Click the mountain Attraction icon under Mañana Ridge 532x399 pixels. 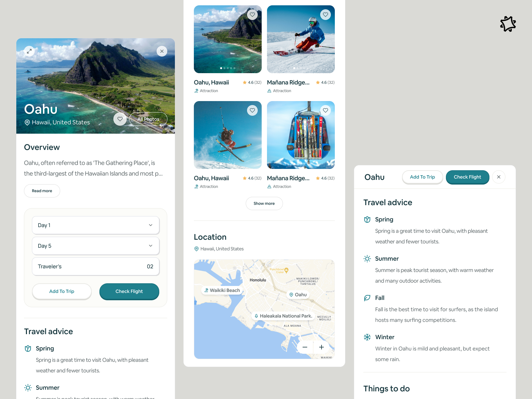pyautogui.click(x=269, y=90)
